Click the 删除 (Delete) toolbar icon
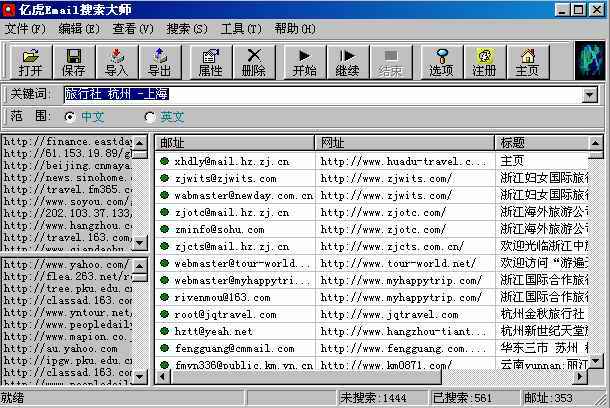Image resolution: width=610 pixels, height=408 pixels. pyautogui.click(x=254, y=62)
